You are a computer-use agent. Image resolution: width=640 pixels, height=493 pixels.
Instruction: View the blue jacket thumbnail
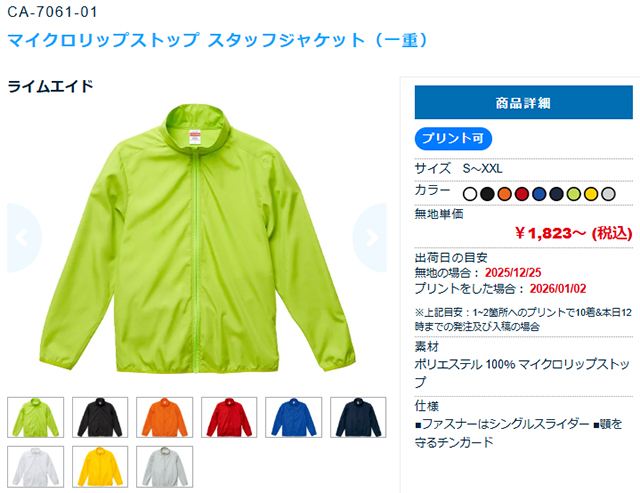point(293,417)
